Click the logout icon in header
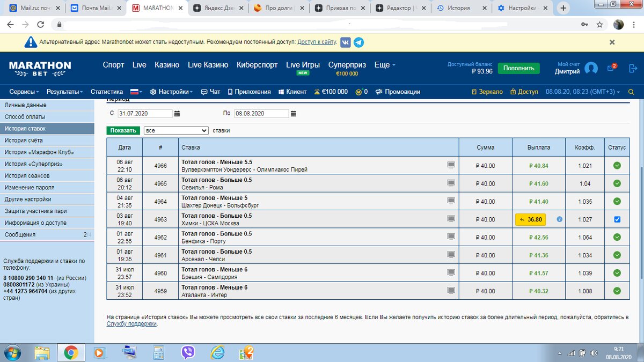644x362 pixels. [632, 68]
